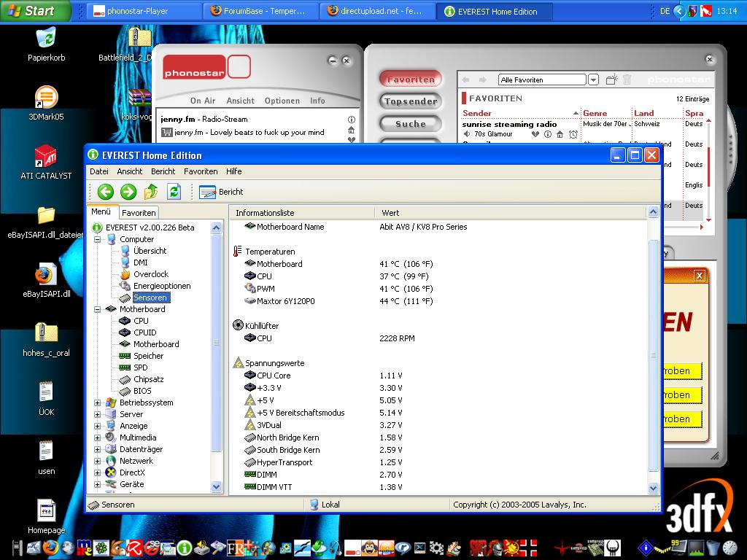Expand the Datenträger tree node
Viewport: 747px width, 560px height.
pos(98,449)
